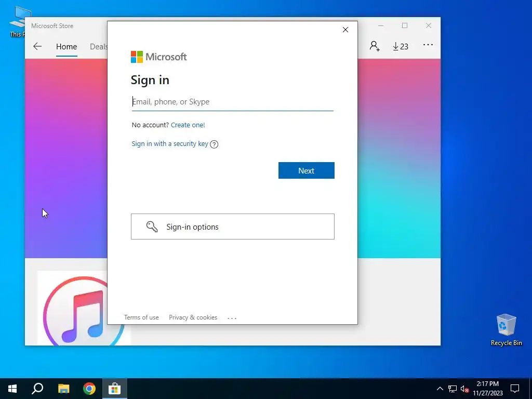Select the Recycle Bin desktop icon
The width and height of the screenshot is (532, 399).
coord(506,329)
